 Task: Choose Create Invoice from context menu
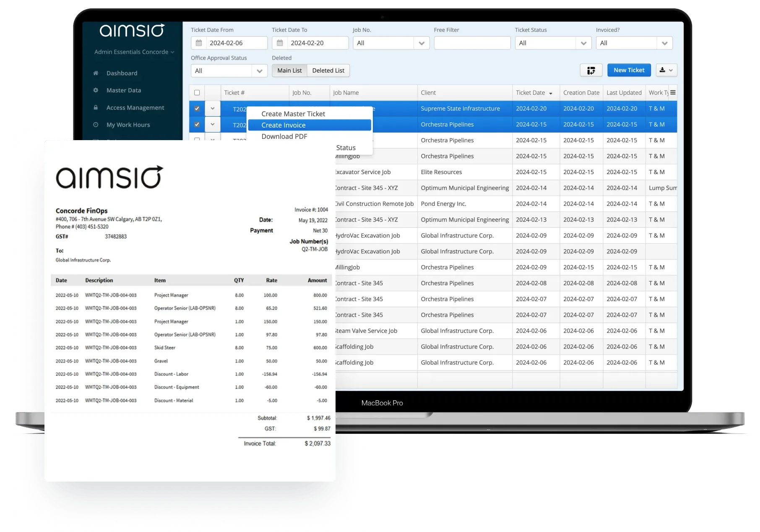[283, 125]
